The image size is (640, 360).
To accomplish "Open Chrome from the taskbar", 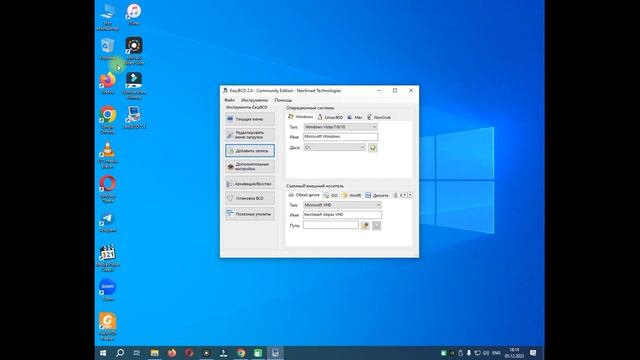I will [241, 353].
